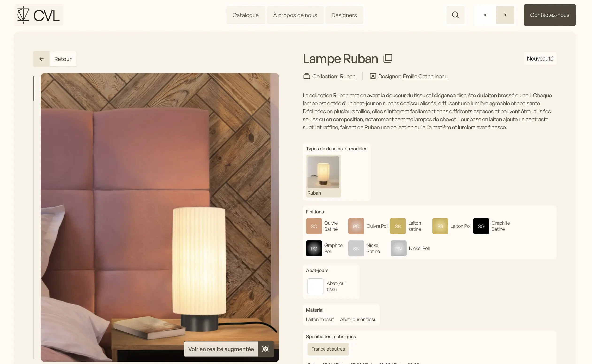Open the Catalogue menu
Viewport: 592px width, 364px height.
coord(246,15)
